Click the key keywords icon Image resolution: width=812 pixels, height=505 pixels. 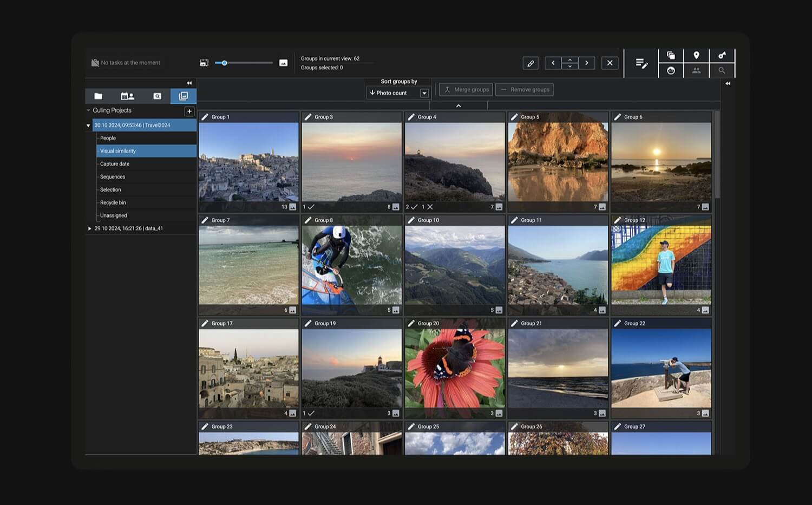click(722, 55)
